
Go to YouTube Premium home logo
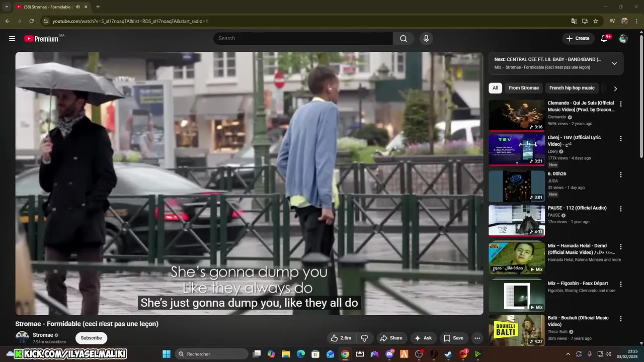(x=42, y=39)
